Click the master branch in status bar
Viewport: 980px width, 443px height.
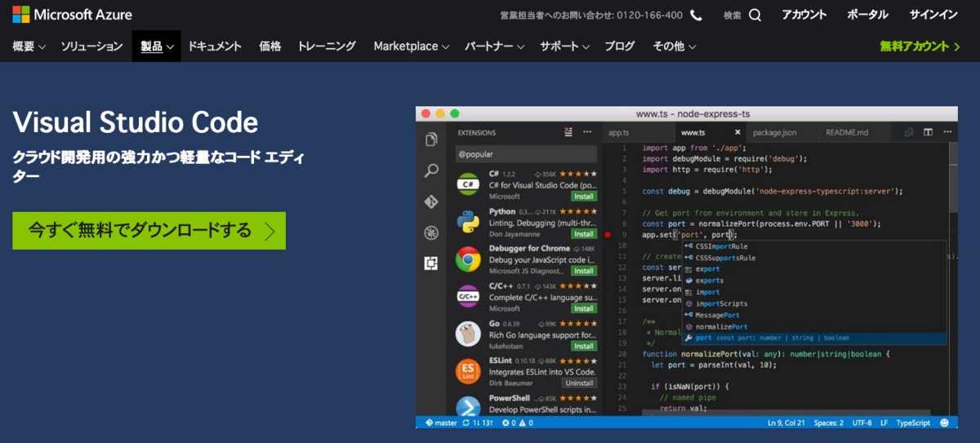pos(440,423)
